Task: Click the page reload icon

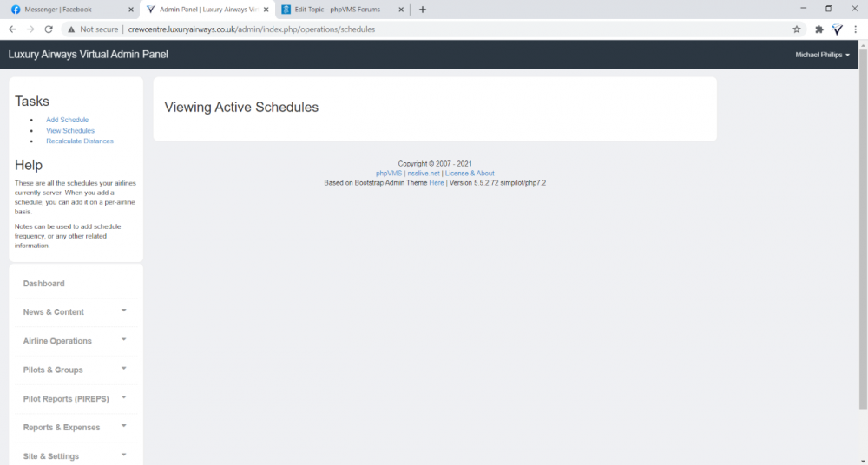Action: pos(49,29)
